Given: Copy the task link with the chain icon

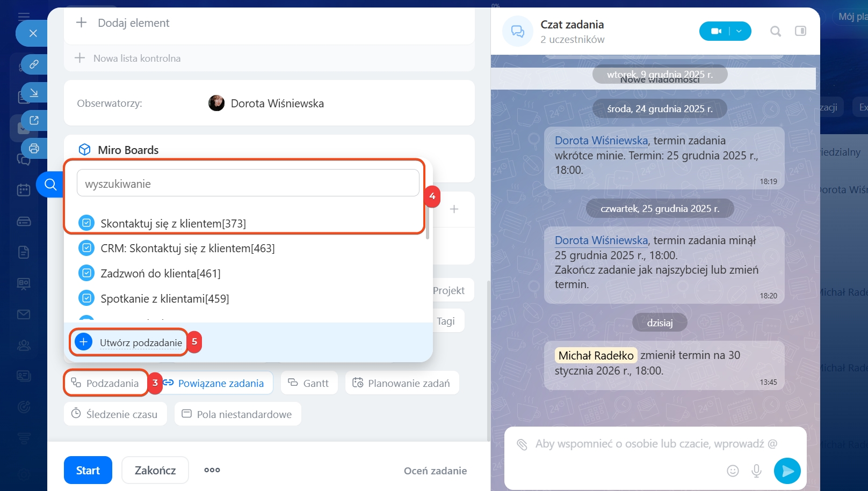Looking at the screenshot, I should coord(34,64).
